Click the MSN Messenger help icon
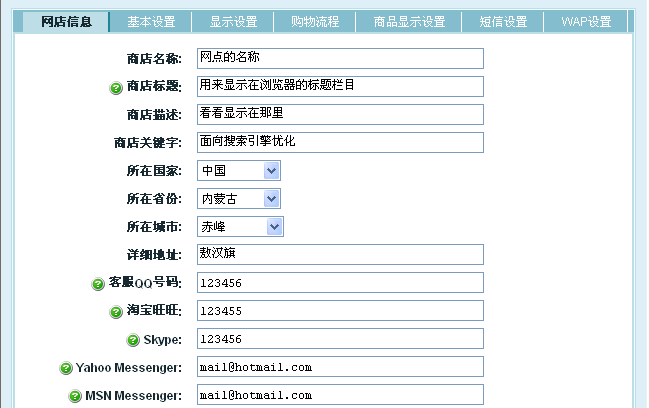Viewport: 649px width, 408px height. point(75,397)
